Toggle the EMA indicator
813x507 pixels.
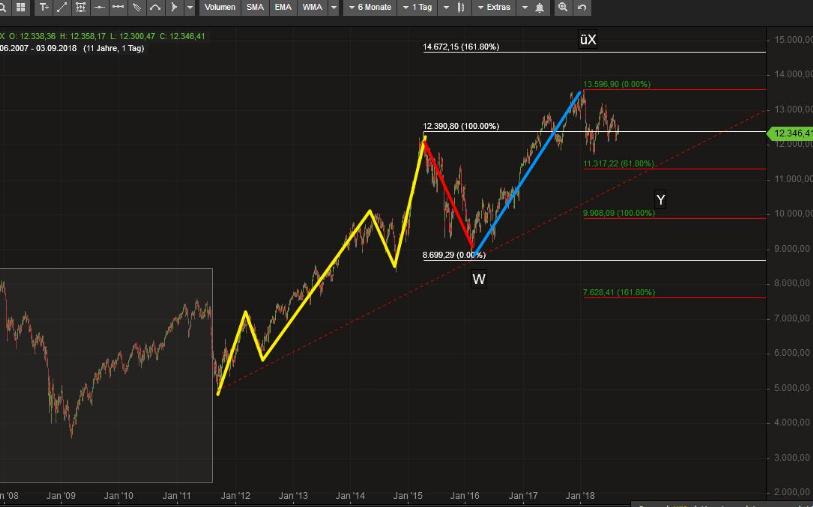coord(283,7)
